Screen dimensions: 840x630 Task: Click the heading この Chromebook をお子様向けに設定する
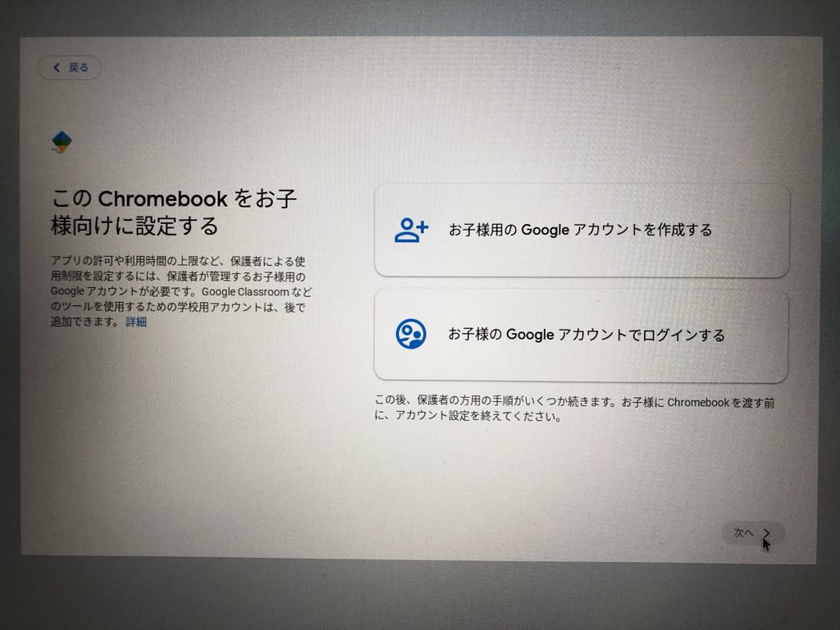[174, 212]
